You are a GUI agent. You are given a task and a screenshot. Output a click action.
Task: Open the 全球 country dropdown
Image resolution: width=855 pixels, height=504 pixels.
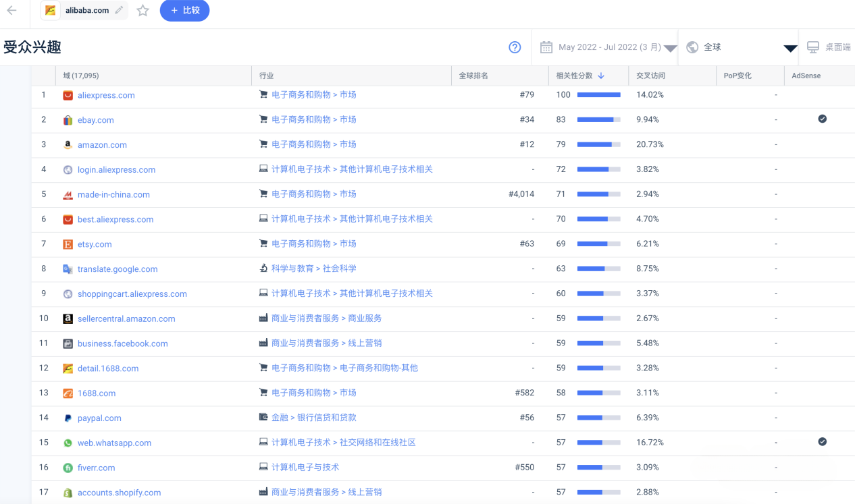pos(742,47)
